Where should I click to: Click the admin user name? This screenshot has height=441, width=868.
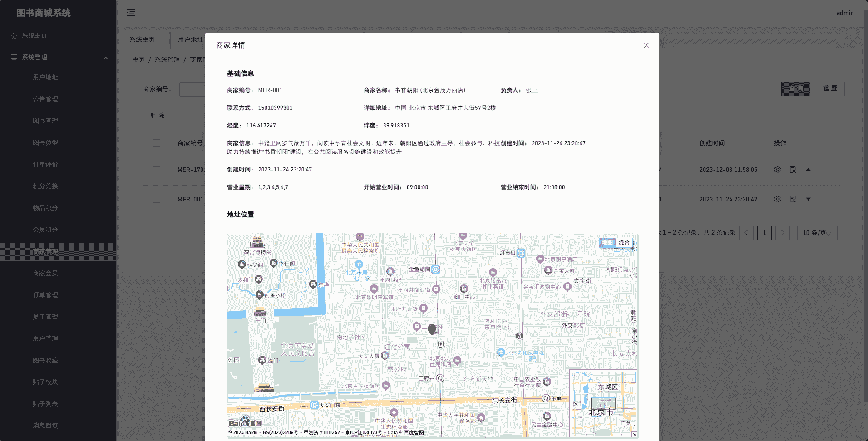pos(845,13)
